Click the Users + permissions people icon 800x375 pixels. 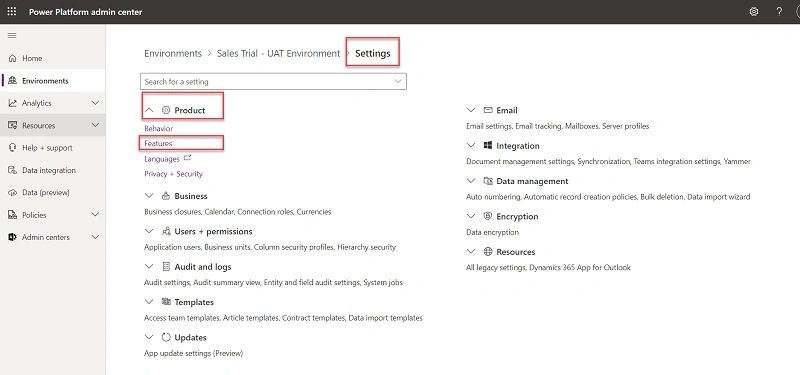coord(166,231)
